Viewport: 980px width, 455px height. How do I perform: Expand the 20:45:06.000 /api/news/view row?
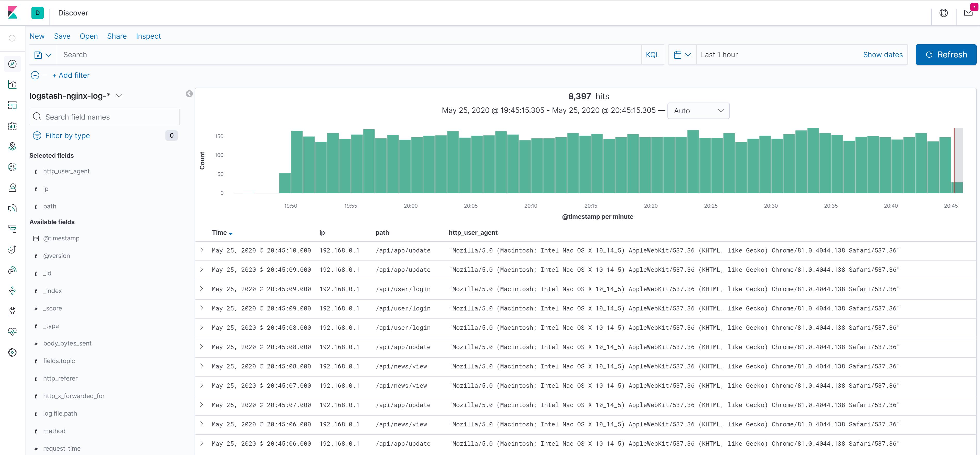point(202,424)
